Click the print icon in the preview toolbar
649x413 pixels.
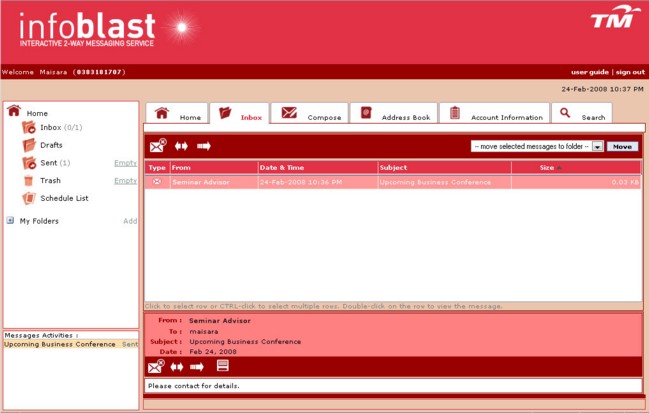(223, 366)
